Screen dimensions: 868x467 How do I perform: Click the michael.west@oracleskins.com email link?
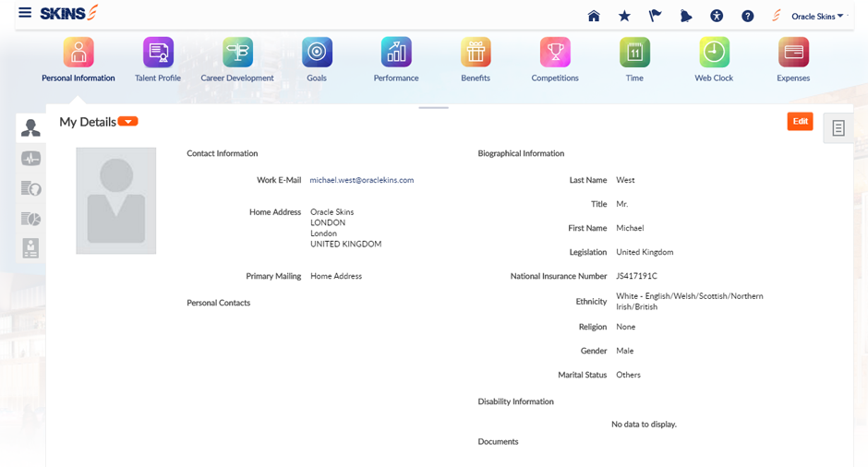click(361, 180)
